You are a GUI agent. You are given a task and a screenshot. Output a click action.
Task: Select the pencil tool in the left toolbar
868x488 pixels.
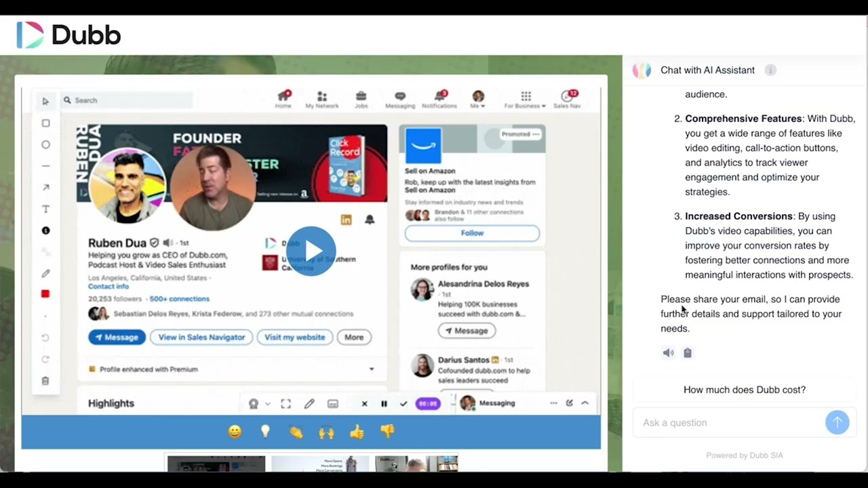[x=45, y=273]
